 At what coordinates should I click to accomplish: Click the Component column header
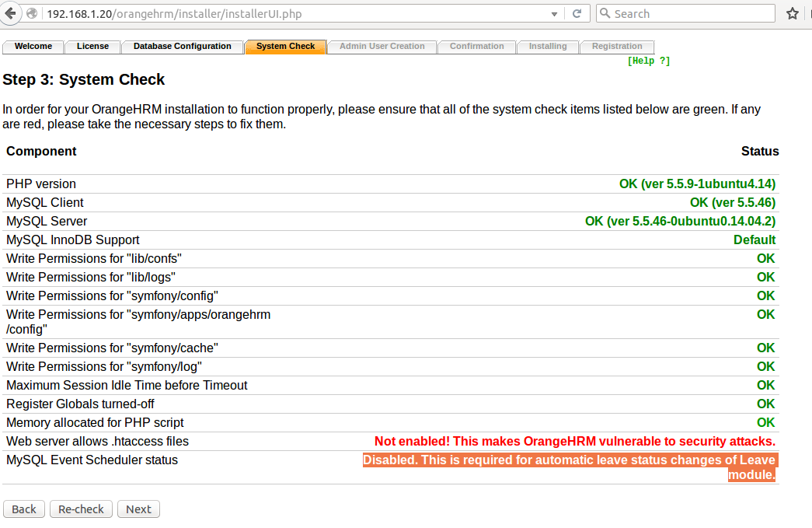click(x=41, y=152)
